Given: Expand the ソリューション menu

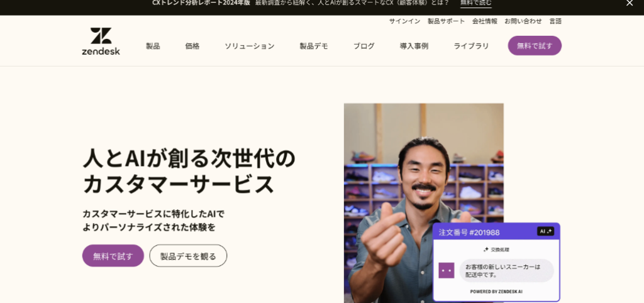Looking at the screenshot, I should coord(249,46).
